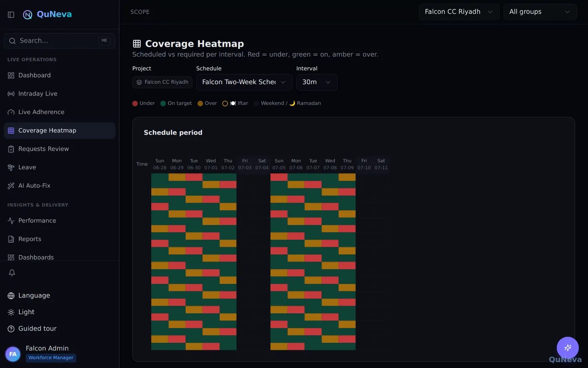Expand the Falcon CC Riyadh scope dropdown
The height and width of the screenshot is (368, 588).
459,12
